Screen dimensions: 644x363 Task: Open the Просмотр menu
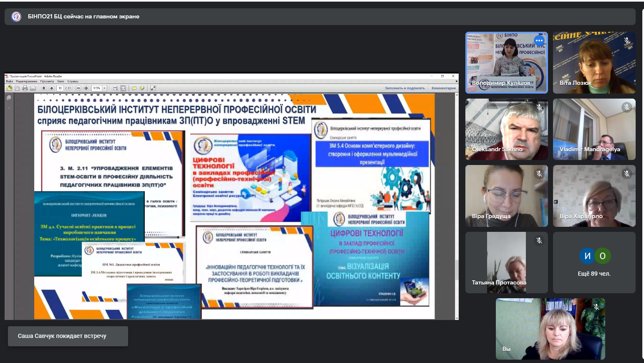(47, 81)
